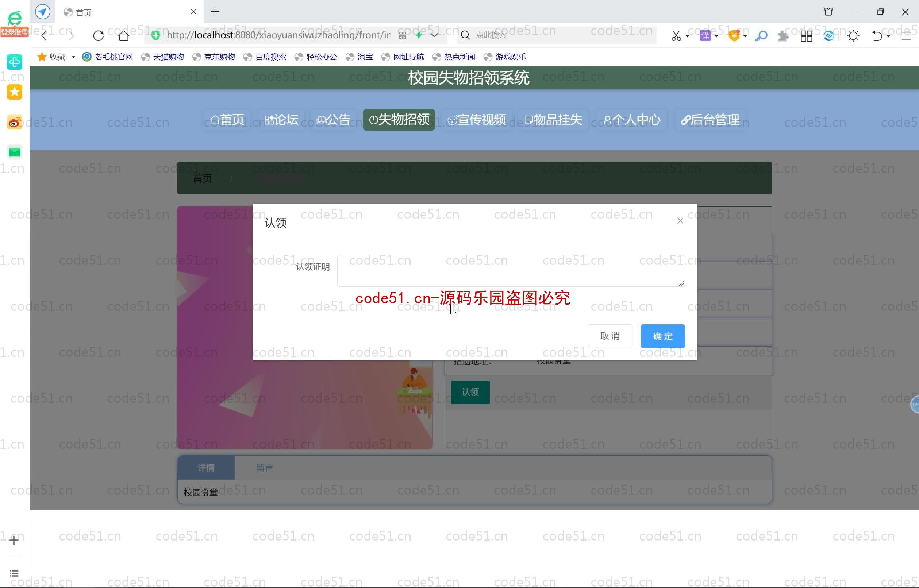This screenshot has height=588, width=919.
Task: Open the extensions puzzle icon
Action: (783, 36)
